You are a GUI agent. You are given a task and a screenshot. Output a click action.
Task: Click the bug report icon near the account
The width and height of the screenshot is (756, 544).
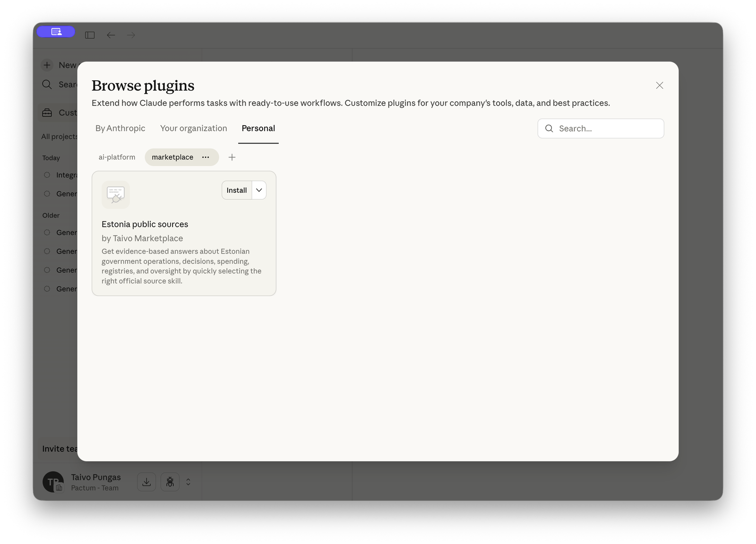(170, 482)
